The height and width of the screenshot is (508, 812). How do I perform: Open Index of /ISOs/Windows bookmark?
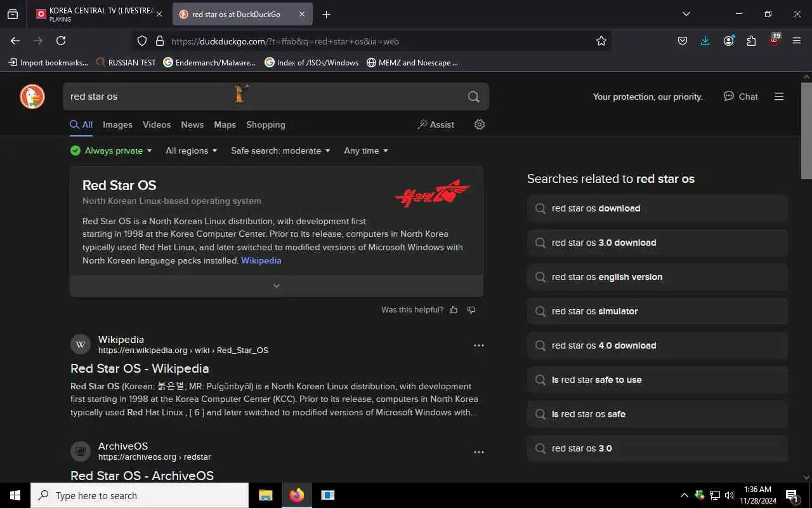311,62
